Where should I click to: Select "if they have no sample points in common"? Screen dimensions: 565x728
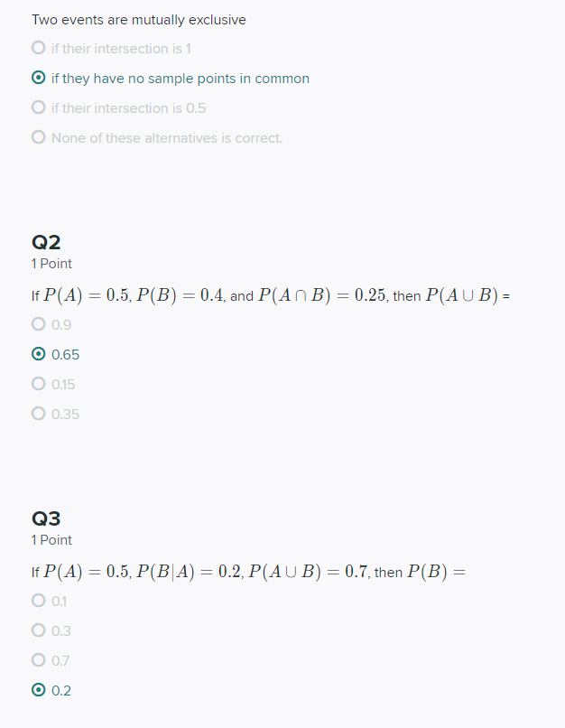coord(38,78)
